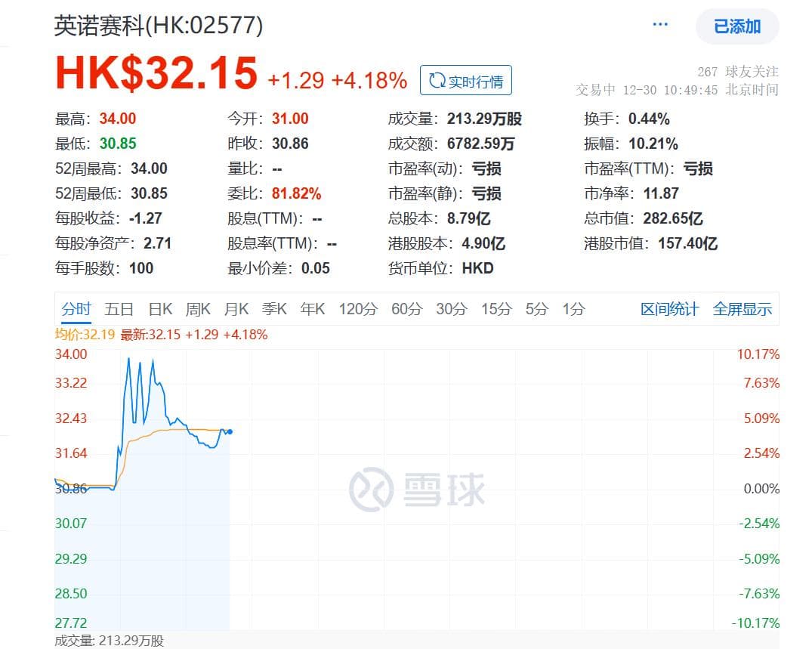Open the 周K weekly candlestick tab
The image size is (812, 649).
(198, 309)
